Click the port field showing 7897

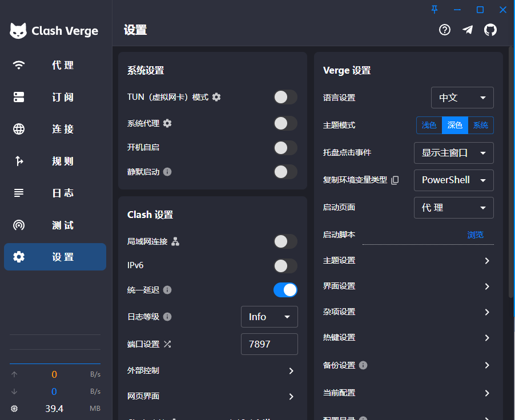pos(269,344)
